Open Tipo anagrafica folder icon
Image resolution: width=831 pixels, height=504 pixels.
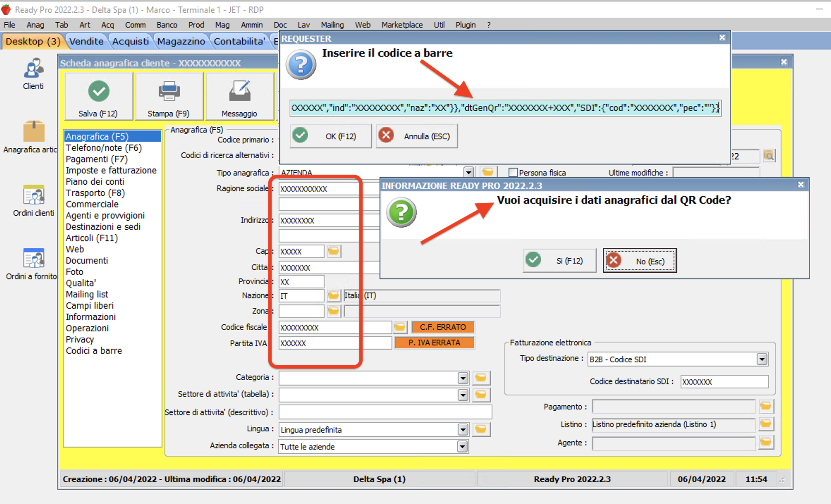[488, 172]
